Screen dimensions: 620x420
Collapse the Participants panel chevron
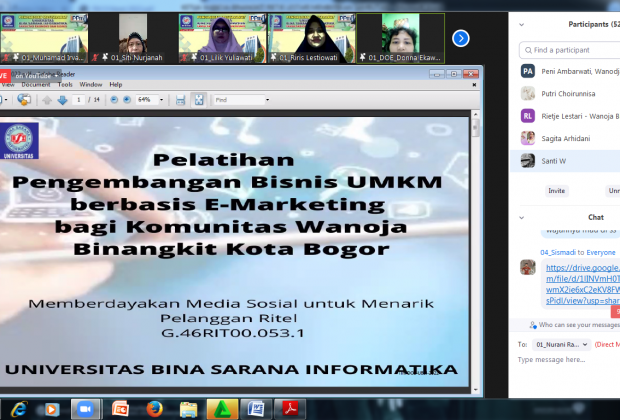tap(522, 24)
